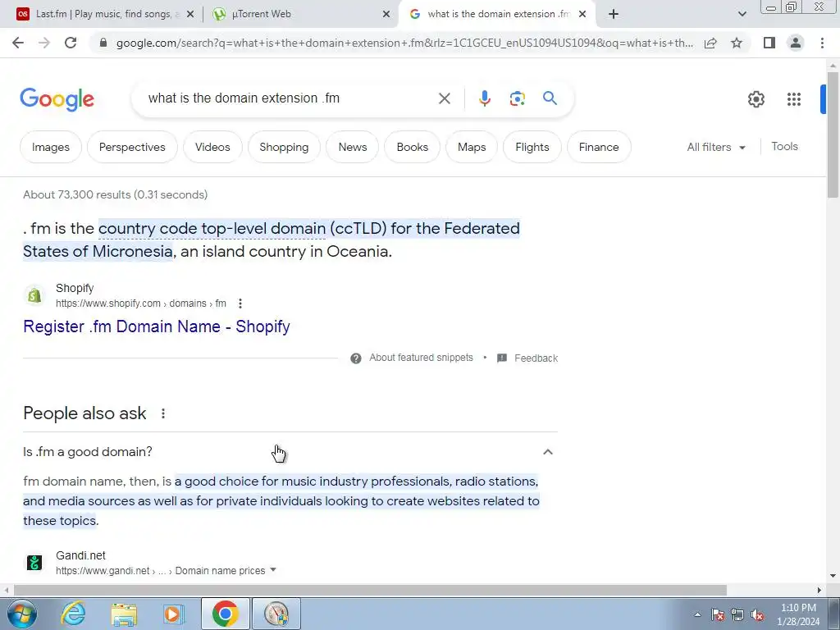This screenshot has width=840, height=630.
Task: Start voice search with microphone
Action: coord(484,98)
